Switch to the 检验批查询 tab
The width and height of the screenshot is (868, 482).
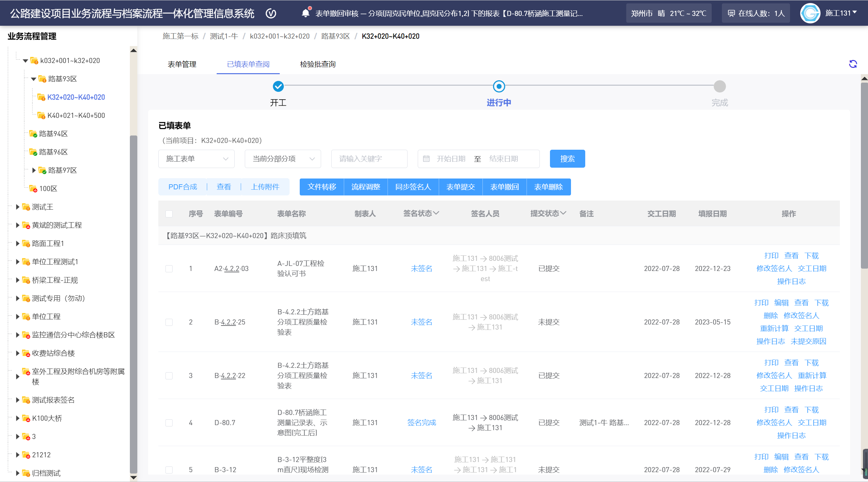click(318, 64)
